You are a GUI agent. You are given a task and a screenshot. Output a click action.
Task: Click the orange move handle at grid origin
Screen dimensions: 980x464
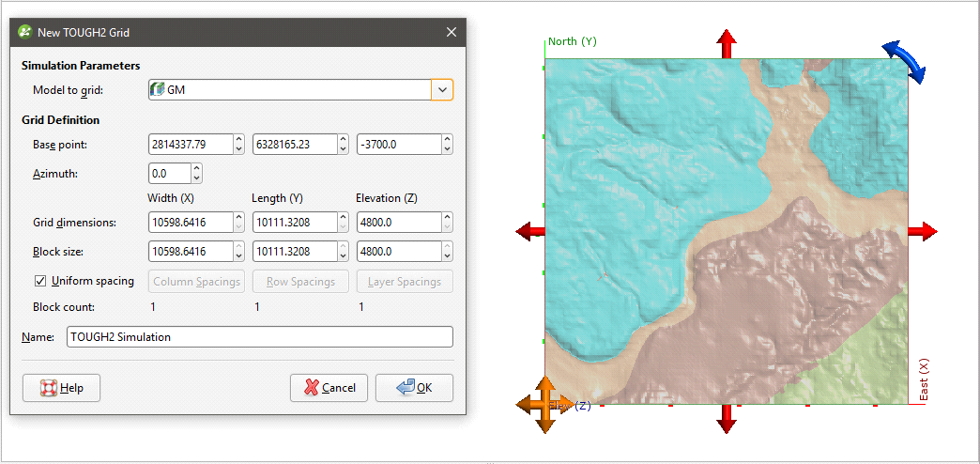543,404
